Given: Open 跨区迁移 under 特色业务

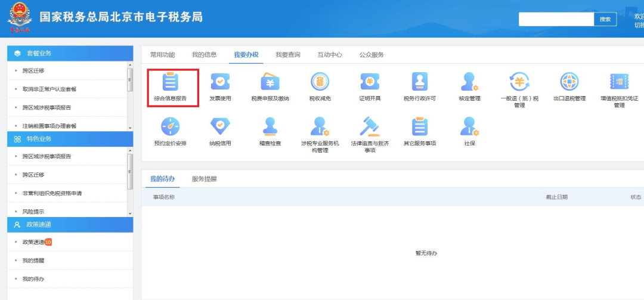Looking at the screenshot, I should click(33, 175).
